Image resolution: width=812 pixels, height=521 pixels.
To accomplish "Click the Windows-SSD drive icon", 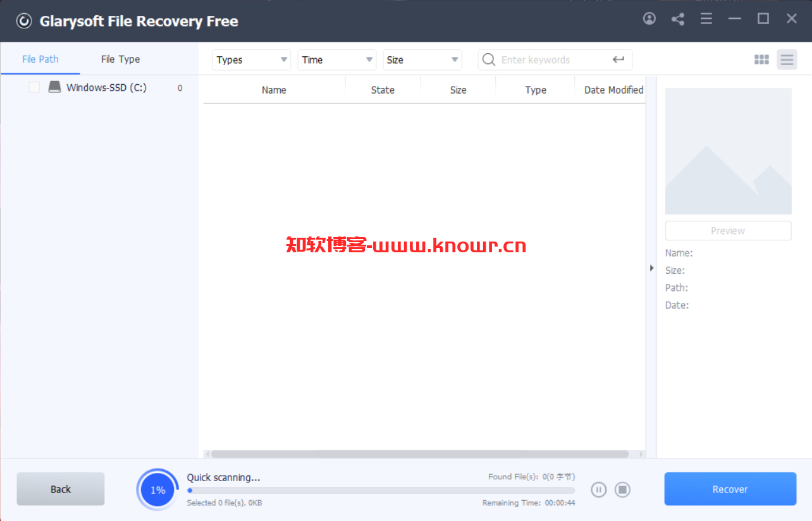I will pos(55,87).
